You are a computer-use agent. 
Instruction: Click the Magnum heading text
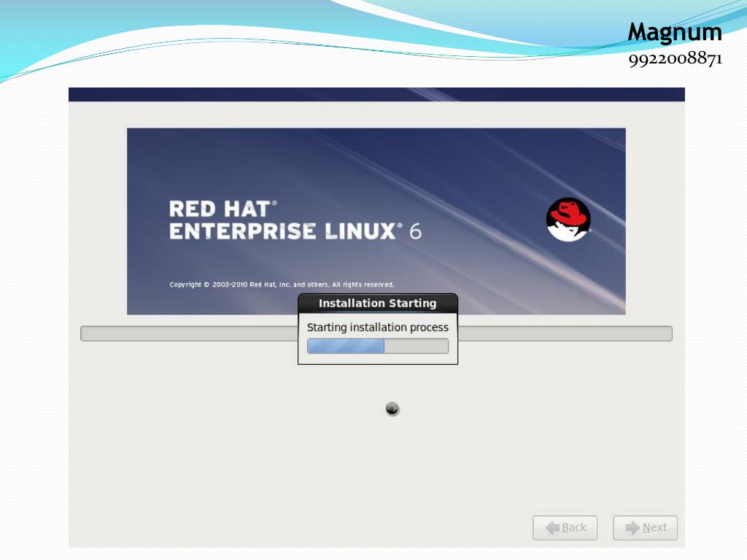(x=675, y=32)
